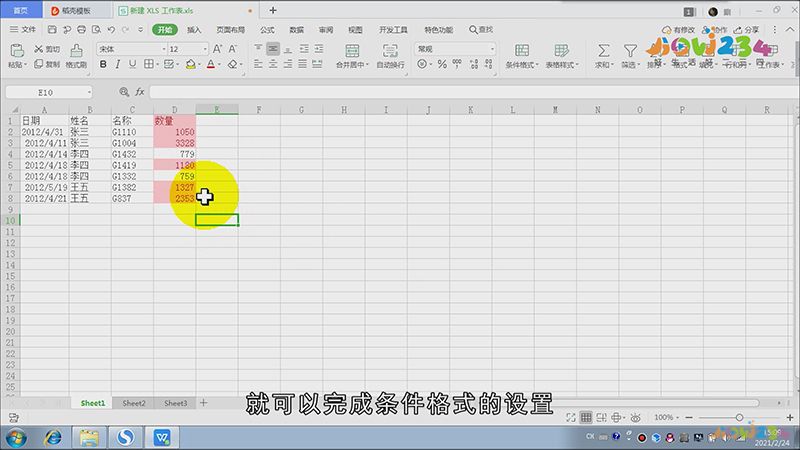The width and height of the screenshot is (800, 450).
Task: Click the new document tab plus button
Action: coord(273,10)
